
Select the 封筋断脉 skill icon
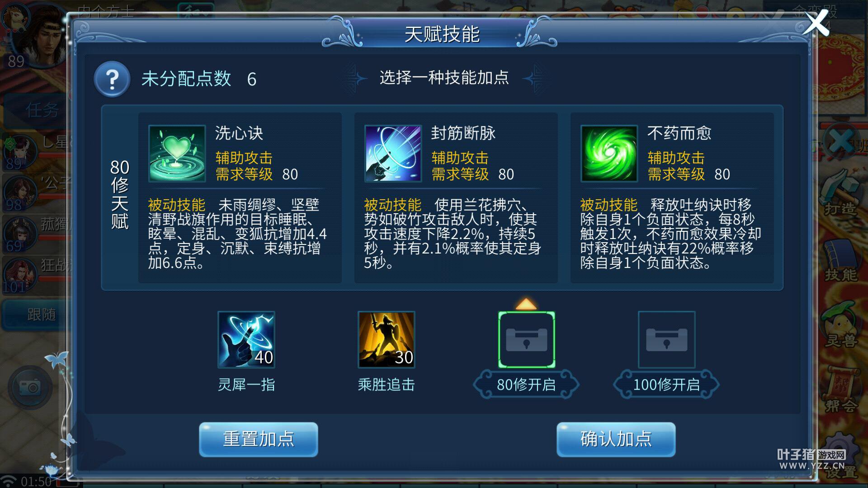click(393, 154)
